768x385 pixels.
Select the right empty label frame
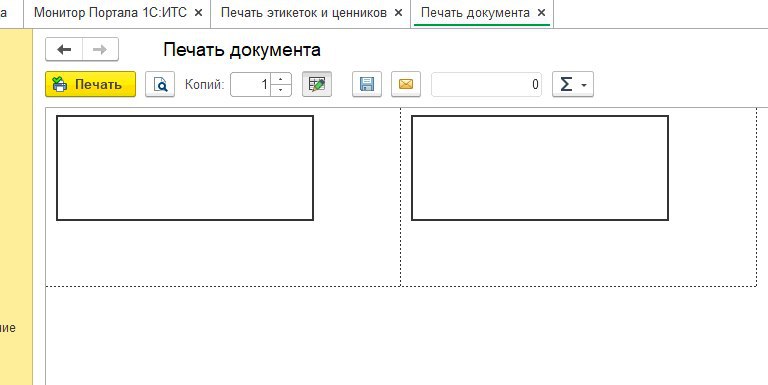pos(540,168)
